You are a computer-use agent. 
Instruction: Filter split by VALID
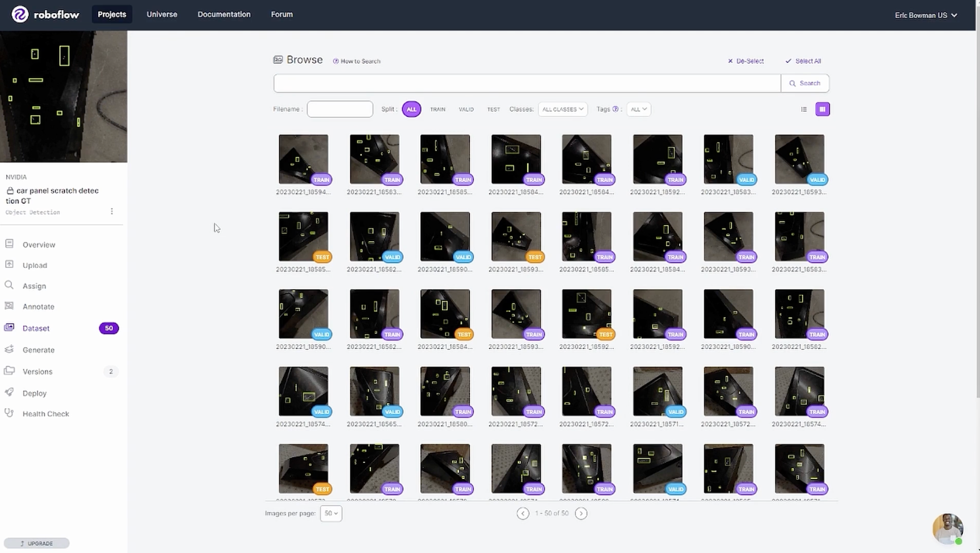[x=466, y=109]
